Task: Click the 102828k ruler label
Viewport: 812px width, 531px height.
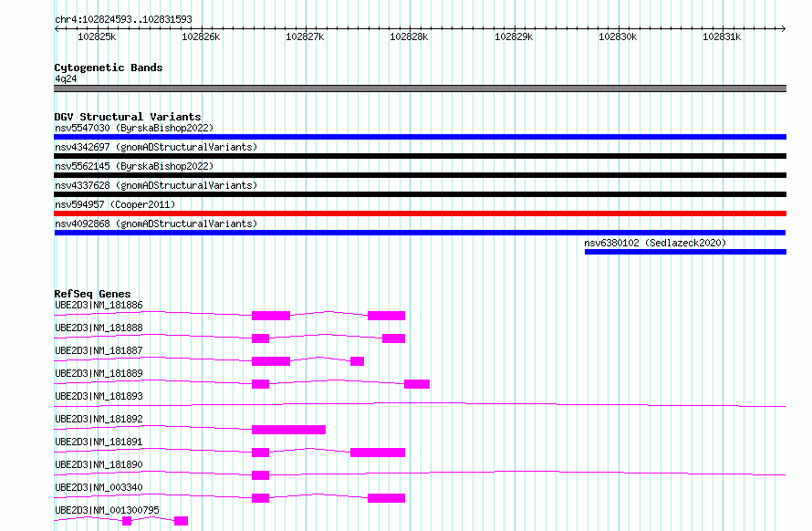Action: tap(409, 36)
